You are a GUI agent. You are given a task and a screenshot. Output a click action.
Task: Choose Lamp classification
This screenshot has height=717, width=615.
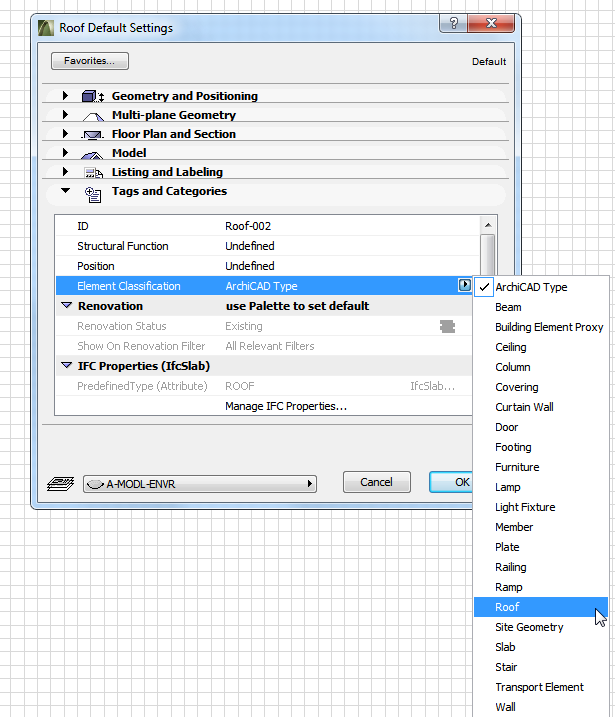coord(541,487)
